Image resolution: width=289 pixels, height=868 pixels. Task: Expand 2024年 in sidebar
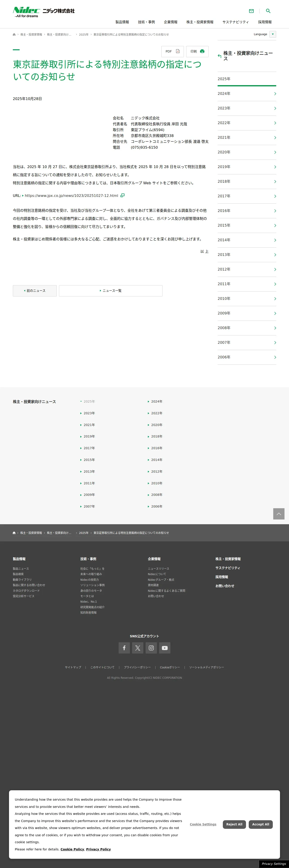coord(247,94)
